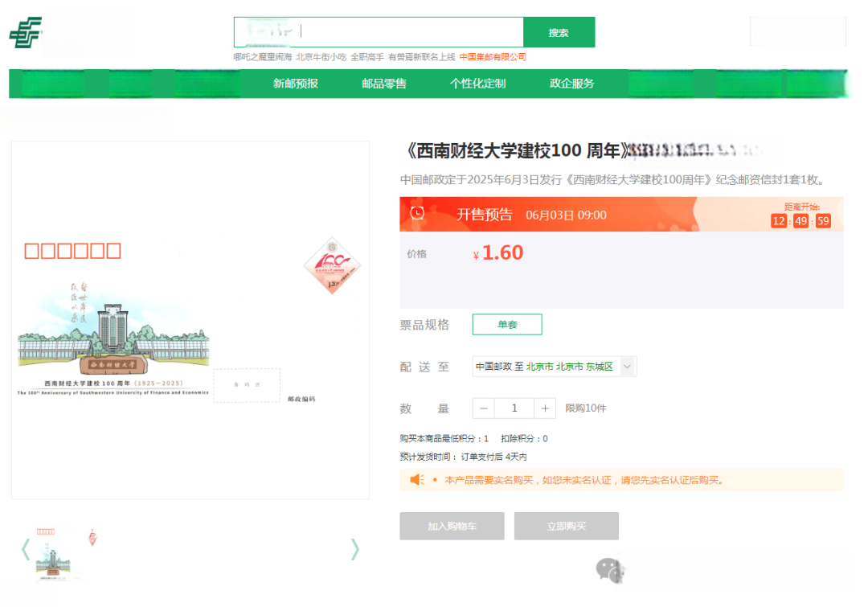Click the 加入购物车 button

452,526
